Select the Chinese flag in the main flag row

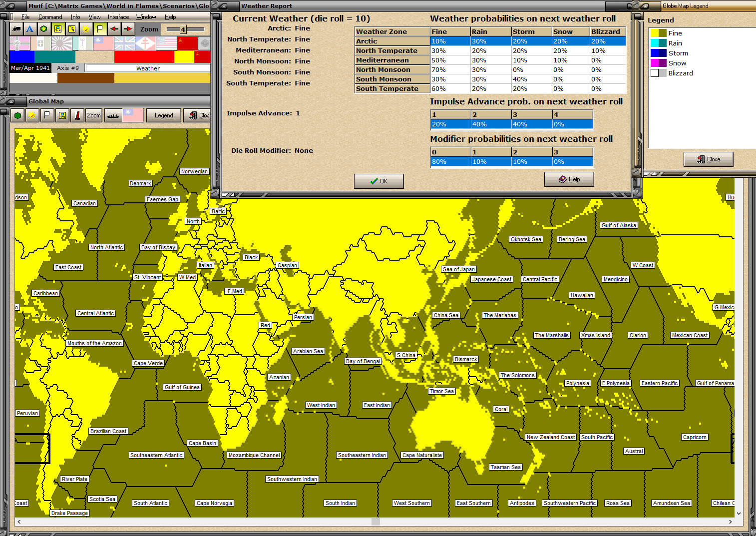(x=103, y=43)
